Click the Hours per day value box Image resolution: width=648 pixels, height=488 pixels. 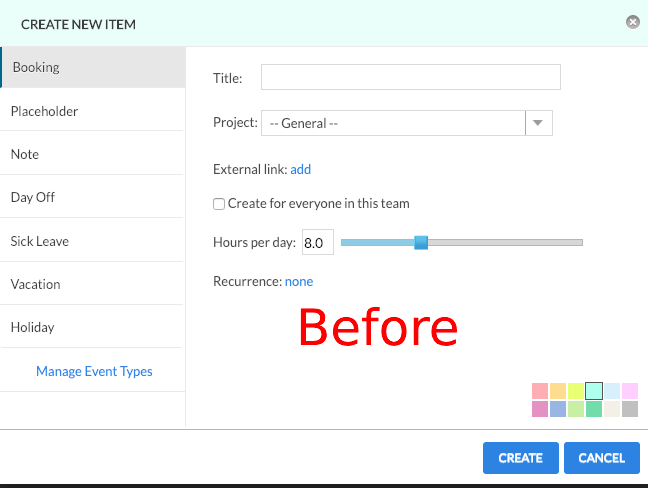pyautogui.click(x=317, y=242)
